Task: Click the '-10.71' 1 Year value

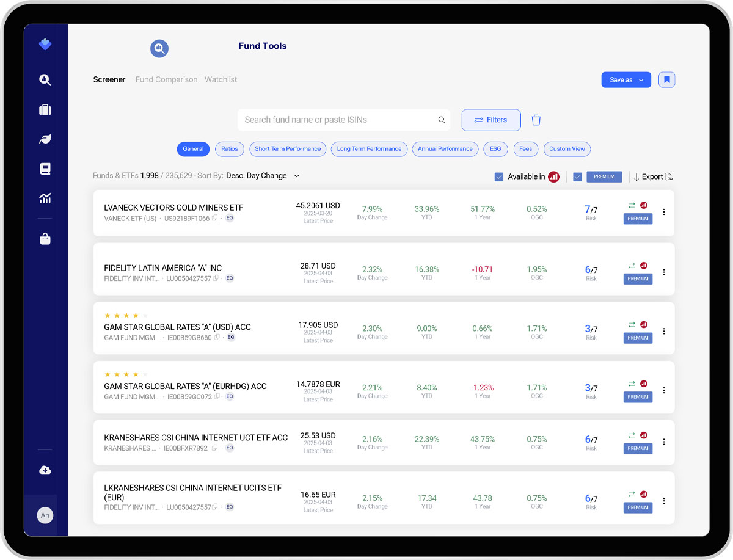Action: [483, 270]
